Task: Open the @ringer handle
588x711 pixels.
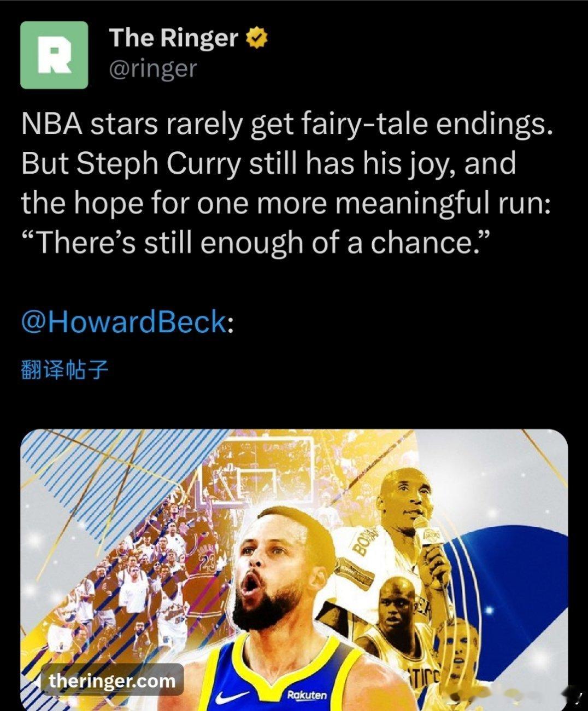Action: pos(153,69)
